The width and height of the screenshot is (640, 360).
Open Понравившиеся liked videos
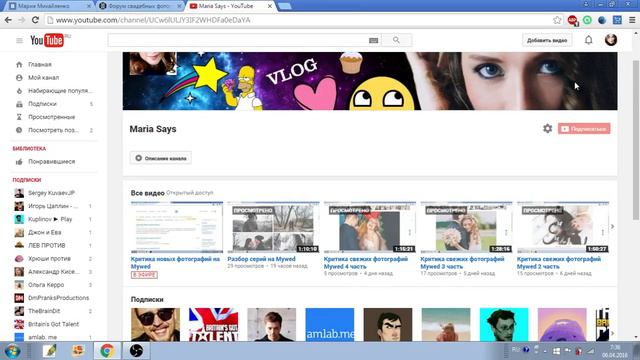pyautogui.click(x=53, y=162)
